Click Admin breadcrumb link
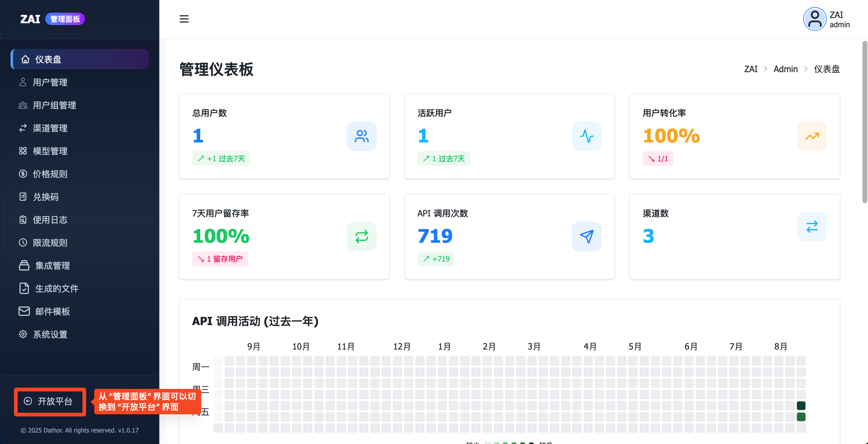This screenshot has height=444, width=868. pos(785,69)
